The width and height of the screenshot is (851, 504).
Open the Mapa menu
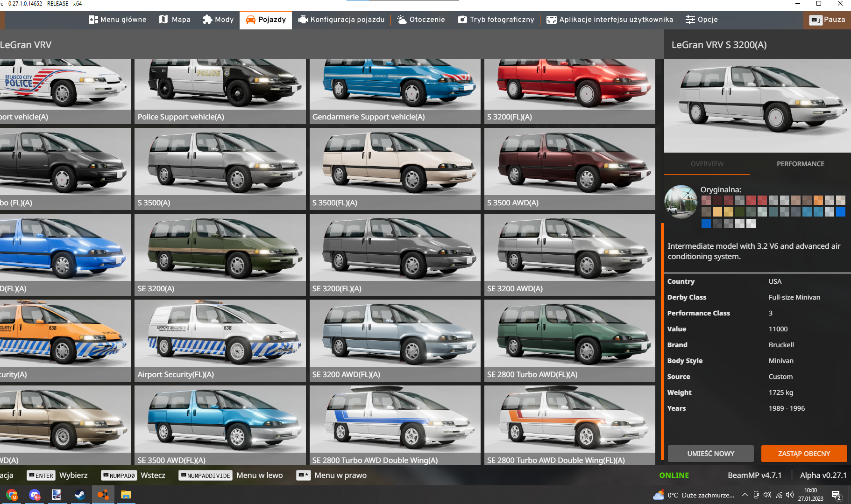point(175,20)
